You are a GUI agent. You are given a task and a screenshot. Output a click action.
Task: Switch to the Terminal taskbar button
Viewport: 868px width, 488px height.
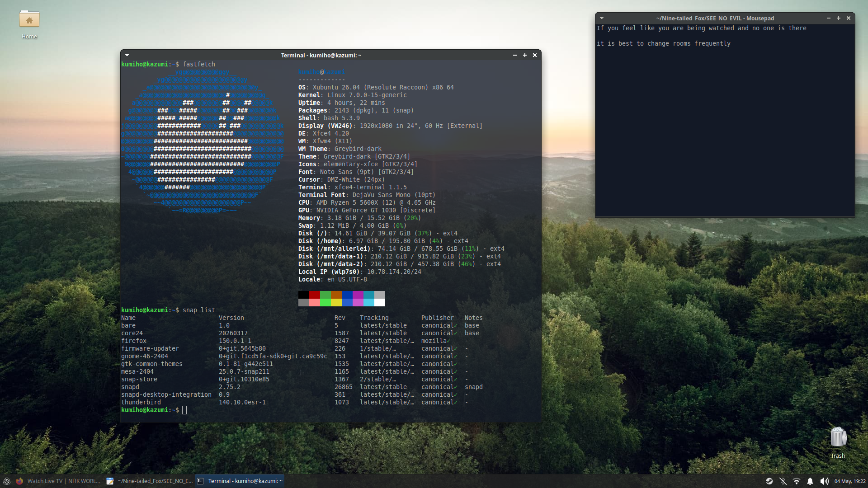[240, 481]
